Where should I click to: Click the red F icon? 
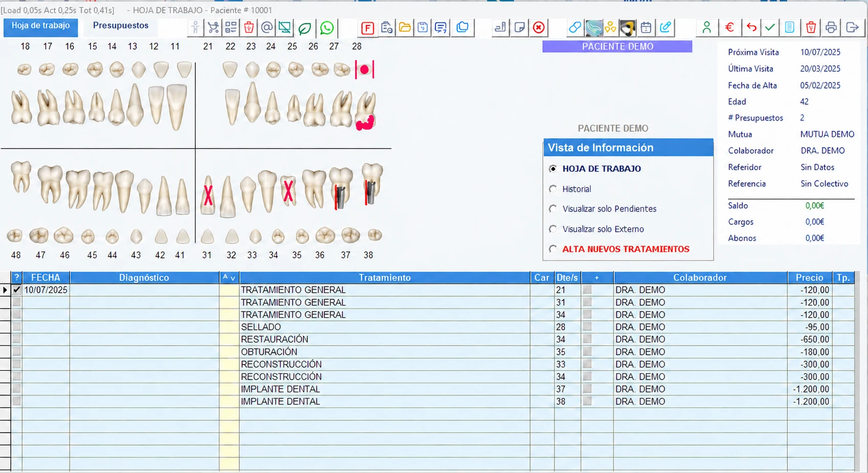[x=367, y=28]
